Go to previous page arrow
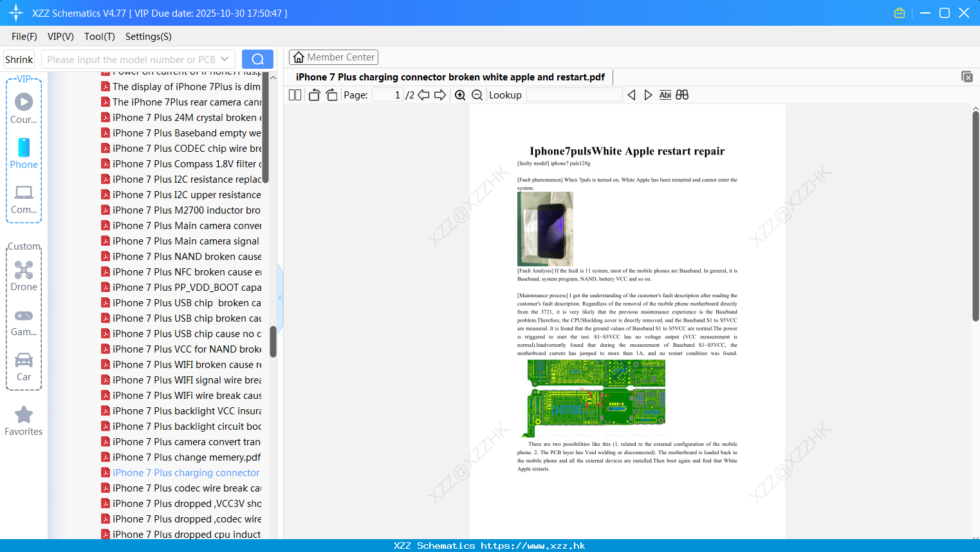The height and width of the screenshot is (552, 980). click(423, 95)
